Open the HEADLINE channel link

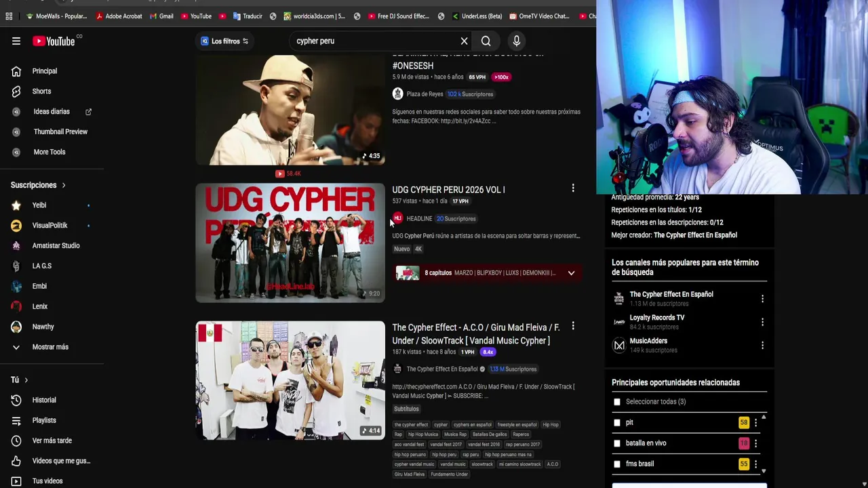(419, 219)
